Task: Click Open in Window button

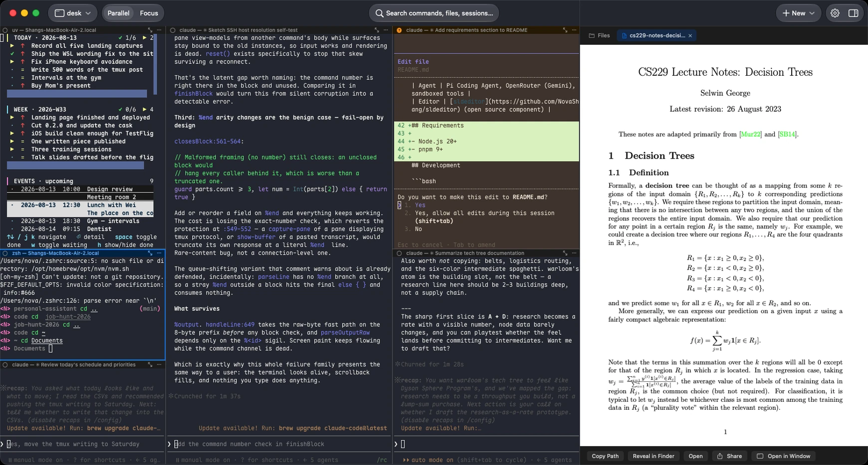Action: (784, 456)
